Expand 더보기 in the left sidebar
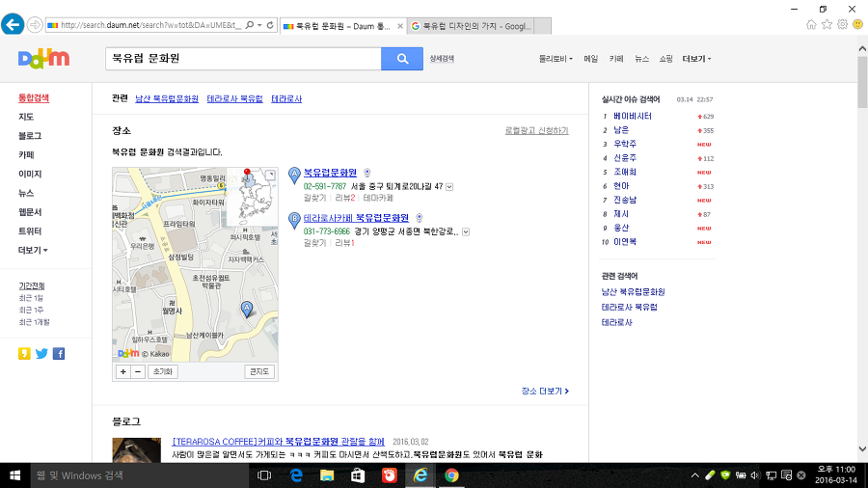The height and width of the screenshot is (488, 868). [33, 250]
